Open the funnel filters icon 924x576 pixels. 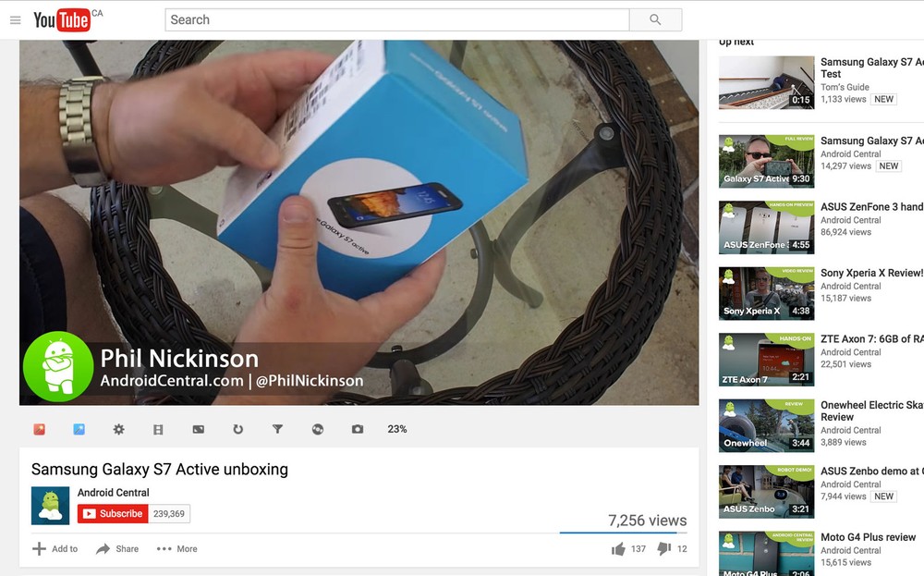(277, 429)
